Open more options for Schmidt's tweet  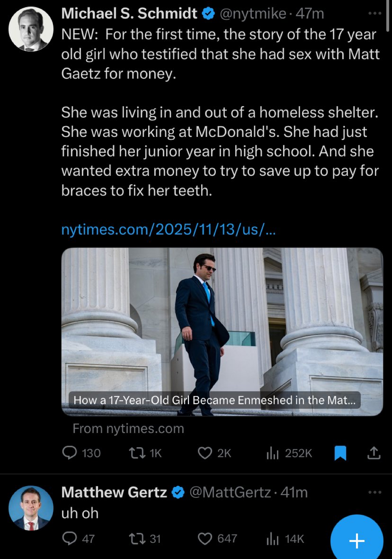pos(375,13)
